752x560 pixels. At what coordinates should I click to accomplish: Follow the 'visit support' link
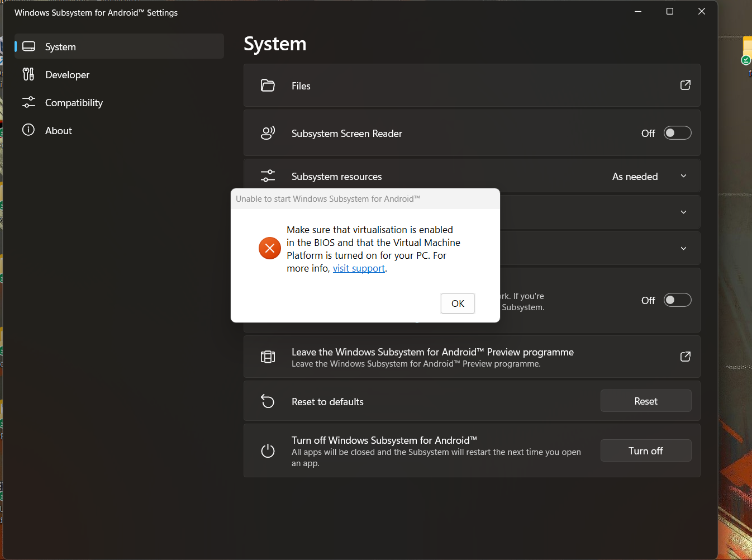[359, 268]
